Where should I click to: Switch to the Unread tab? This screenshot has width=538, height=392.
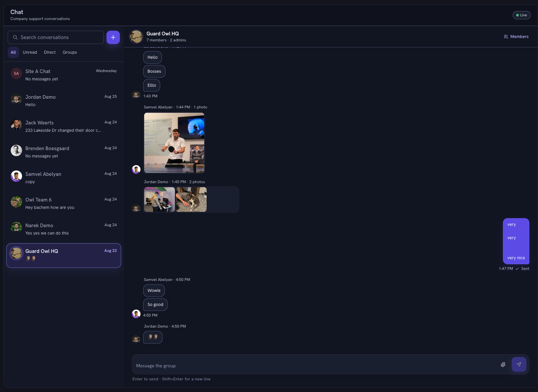click(x=30, y=52)
